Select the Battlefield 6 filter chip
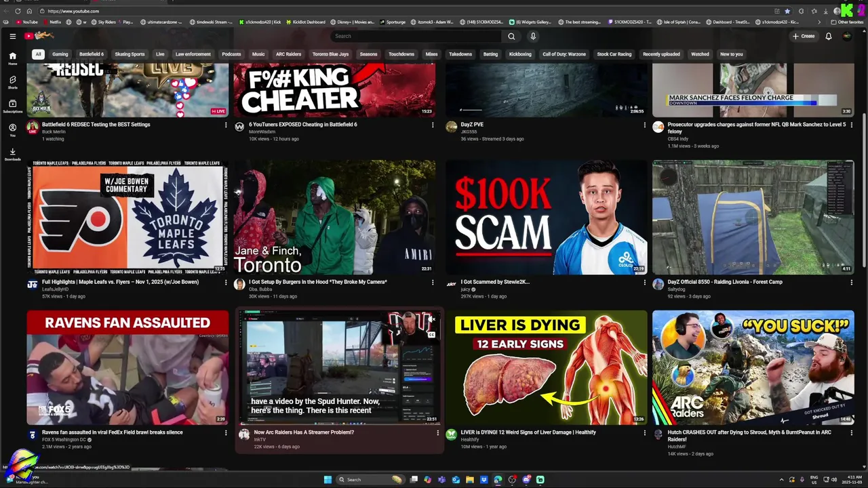 tap(92, 54)
